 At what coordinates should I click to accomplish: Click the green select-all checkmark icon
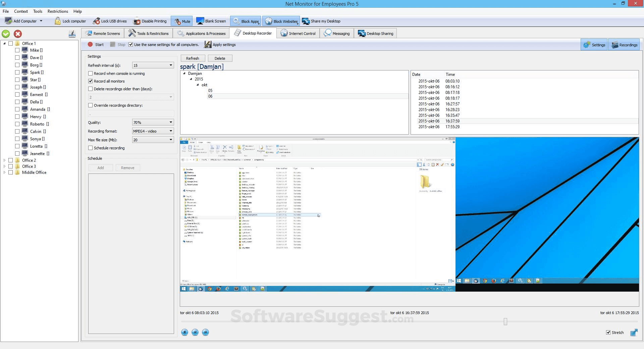pyautogui.click(x=6, y=34)
